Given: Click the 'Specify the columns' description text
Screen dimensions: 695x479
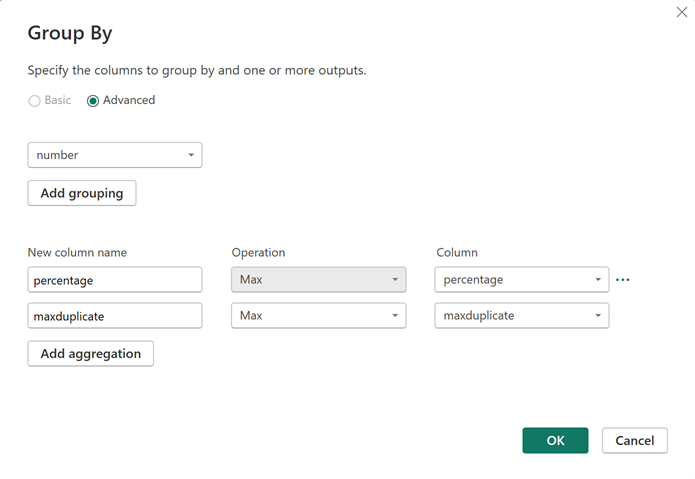Looking at the screenshot, I should pos(196,71).
